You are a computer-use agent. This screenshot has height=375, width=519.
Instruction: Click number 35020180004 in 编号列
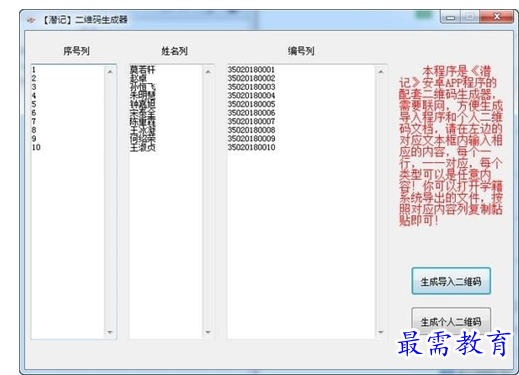pos(251,96)
